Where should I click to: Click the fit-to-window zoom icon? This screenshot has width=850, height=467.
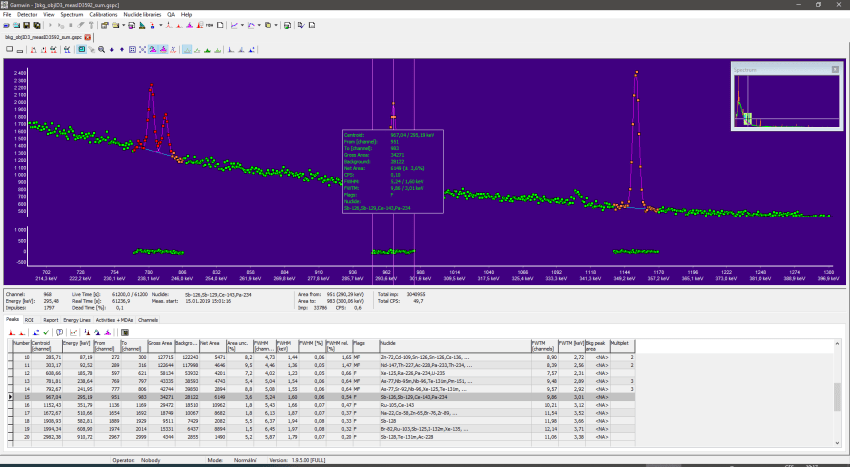point(142,48)
